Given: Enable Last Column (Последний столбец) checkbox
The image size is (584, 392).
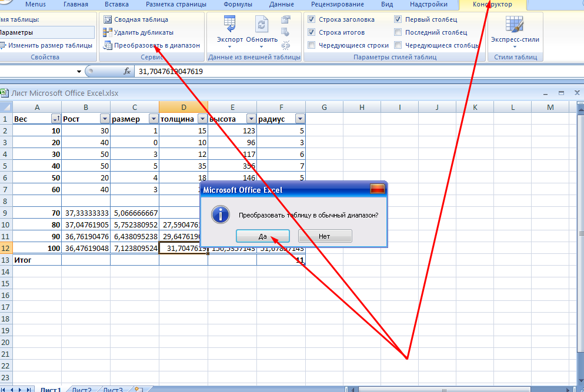Looking at the screenshot, I should 398,32.
